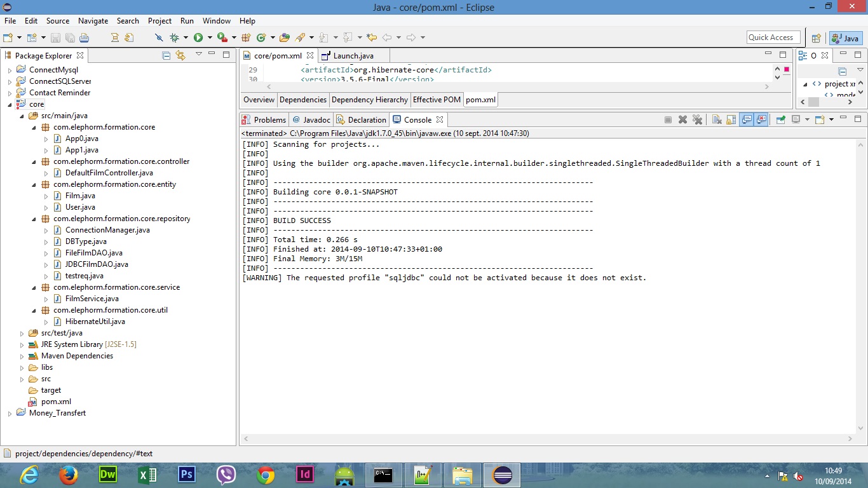
Task: Toggle Scroll Lock in Console
Action: pos(731,119)
